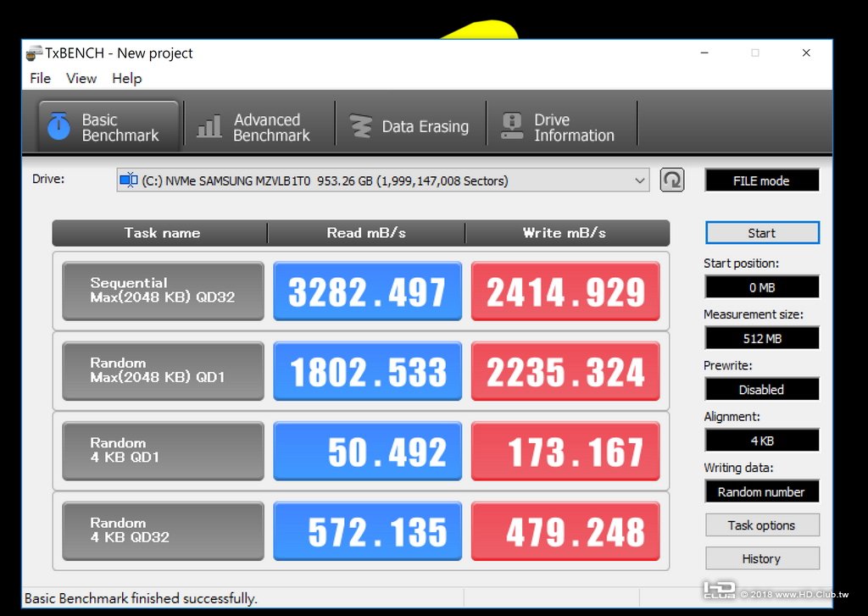Click the refresh drive list icon
868x616 pixels.
[x=672, y=180]
